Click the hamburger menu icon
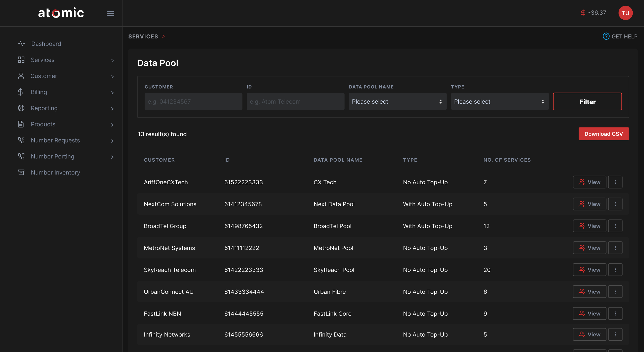This screenshot has width=644, height=352. tap(110, 14)
